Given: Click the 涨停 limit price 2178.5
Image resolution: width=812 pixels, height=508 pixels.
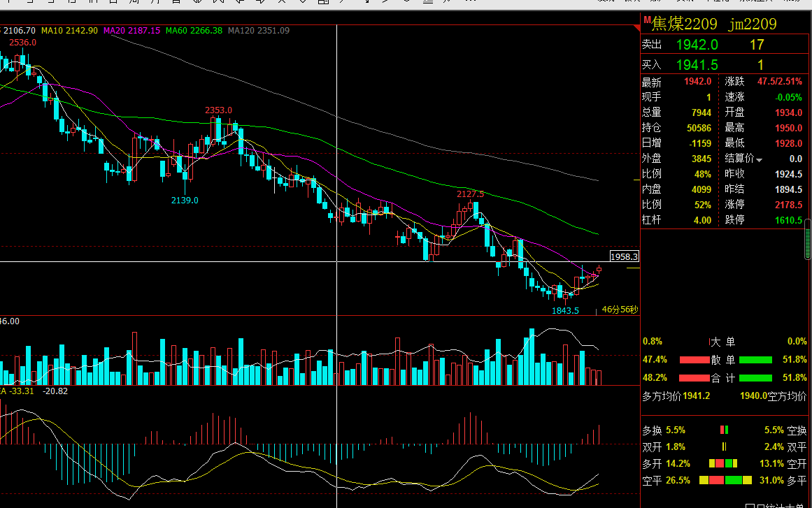Looking at the screenshot, I should click(x=788, y=205).
